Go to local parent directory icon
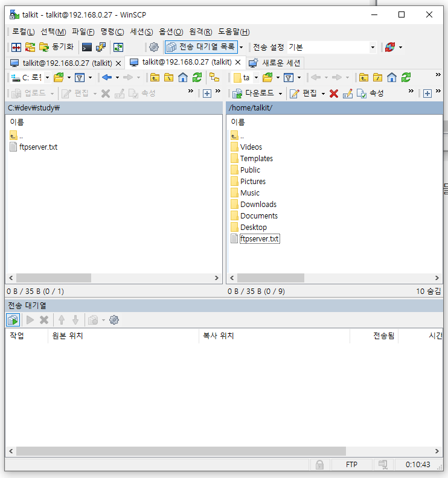This screenshot has height=478, width=448. [155, 78]
